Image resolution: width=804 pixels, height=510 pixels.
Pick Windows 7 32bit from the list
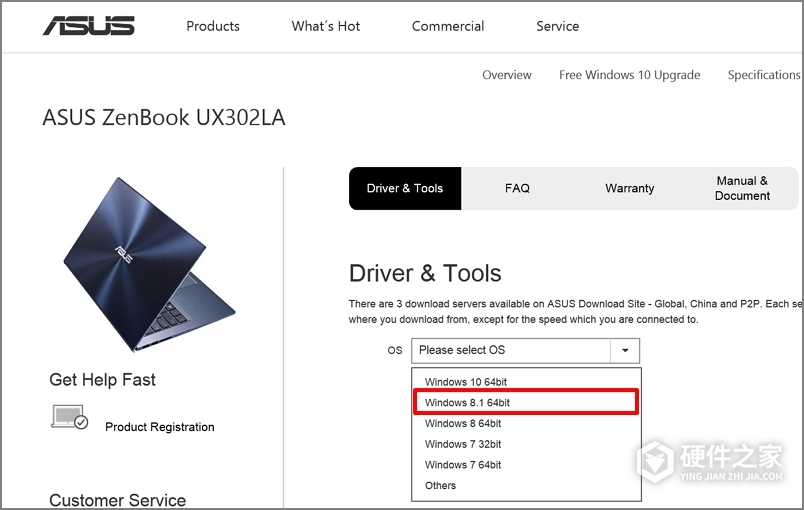(463, 444)
